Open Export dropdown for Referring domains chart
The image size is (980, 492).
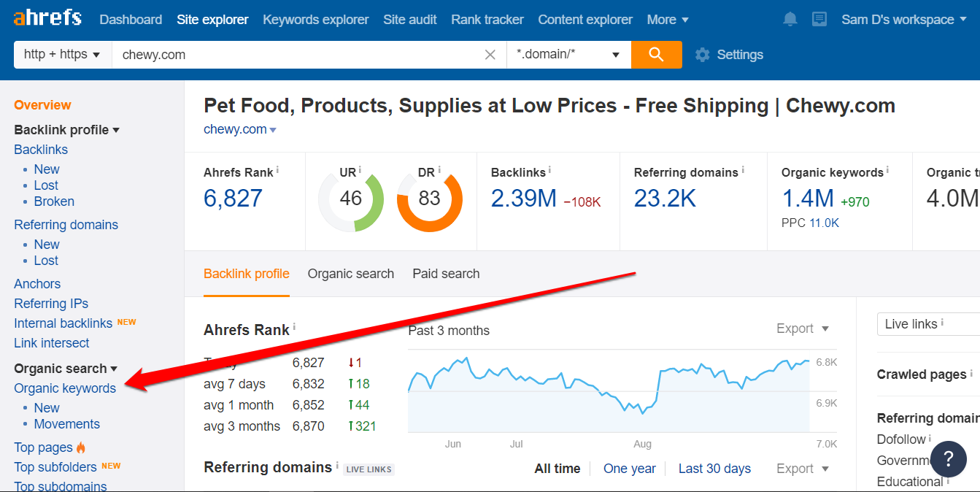pyautogui.click(x=803, y=469)
